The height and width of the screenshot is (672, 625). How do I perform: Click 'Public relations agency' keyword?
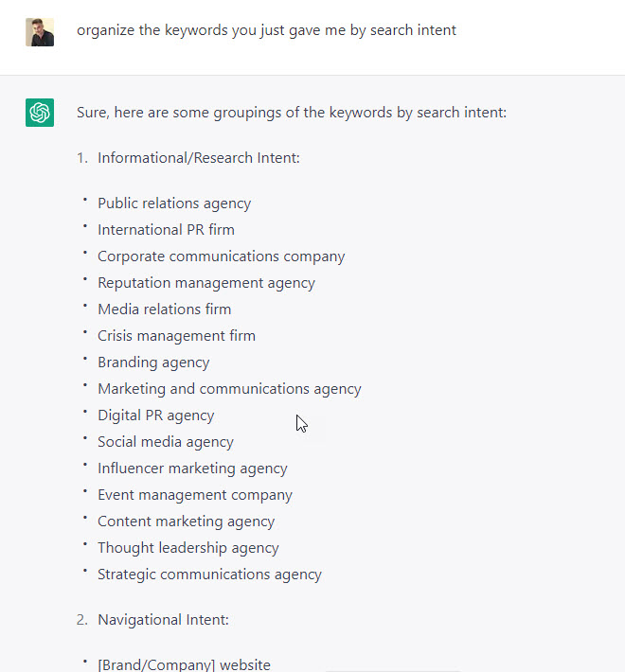tap(174, 203)
